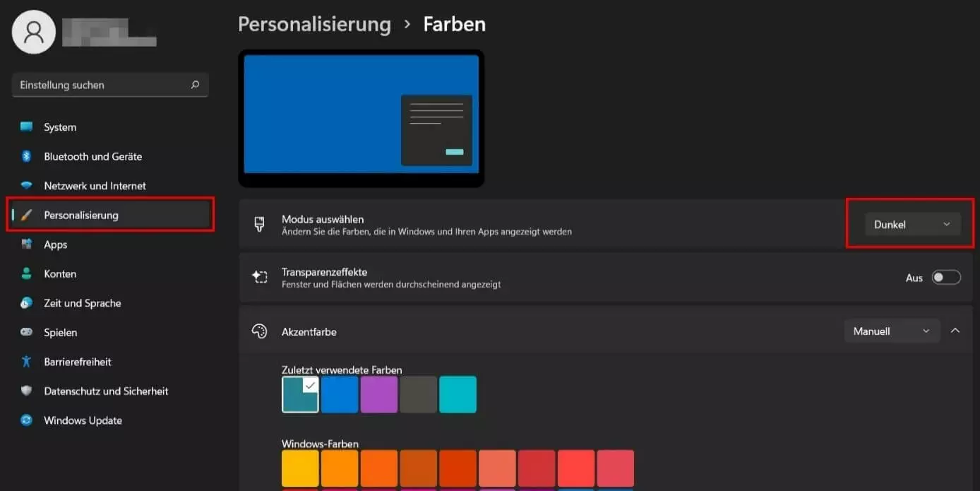The height and width of the screenshot is (491, 980).
Task: Pick the yellow Windows color swatch
Action: point(300,468)
